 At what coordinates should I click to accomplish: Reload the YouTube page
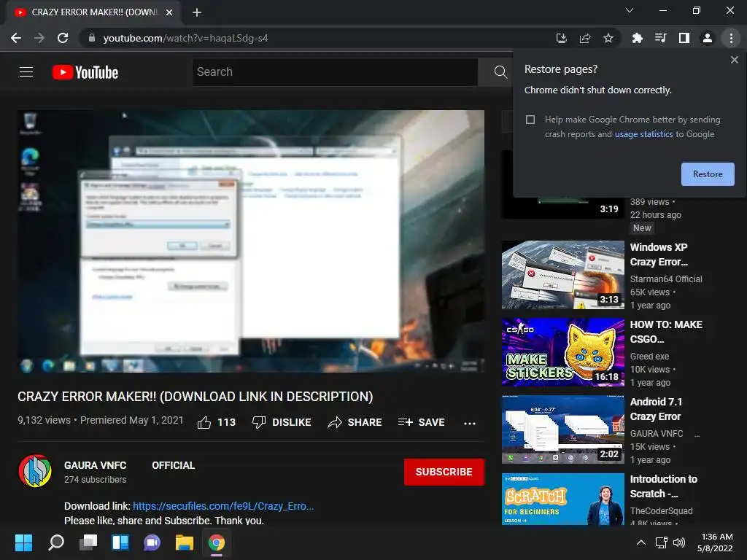pos(63,38)
